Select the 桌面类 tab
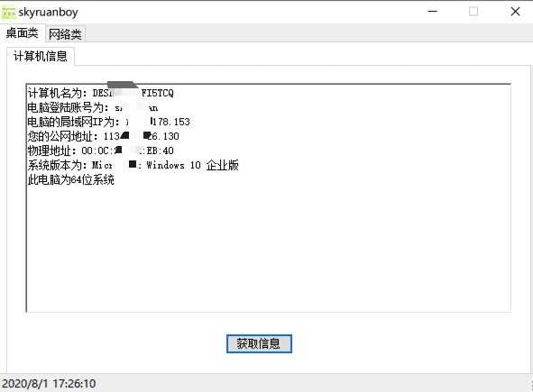 [x=22, y=33]
